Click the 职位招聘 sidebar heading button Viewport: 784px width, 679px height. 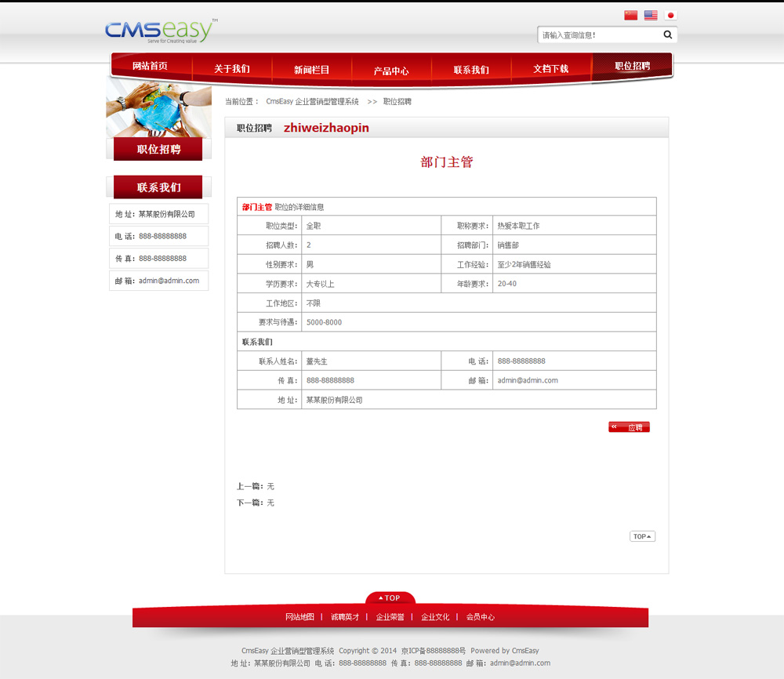pyautogui.click(x=158, y=149)
